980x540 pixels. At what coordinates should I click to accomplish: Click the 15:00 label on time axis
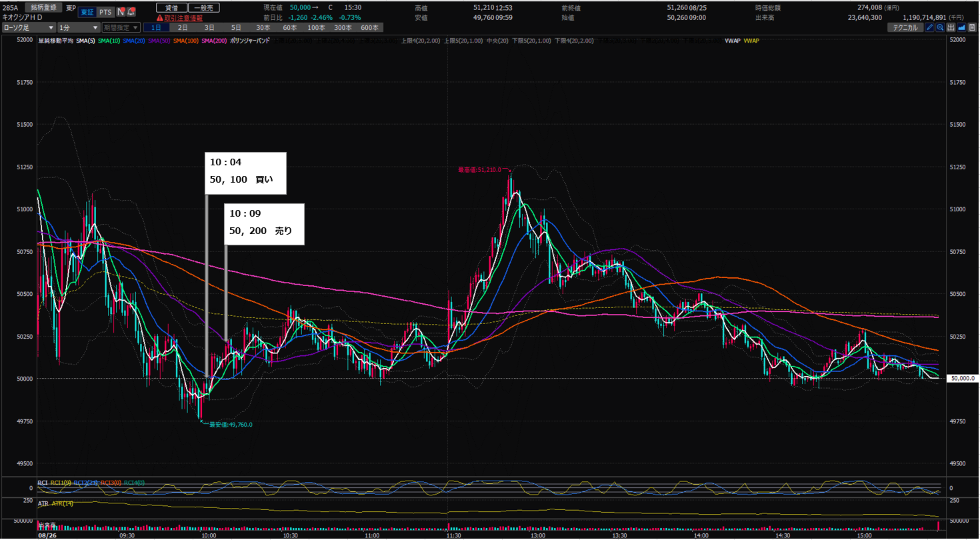(864, 535)
